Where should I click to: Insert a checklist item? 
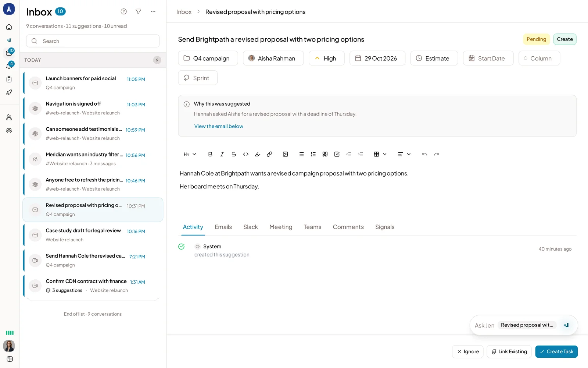coord(337,154)
